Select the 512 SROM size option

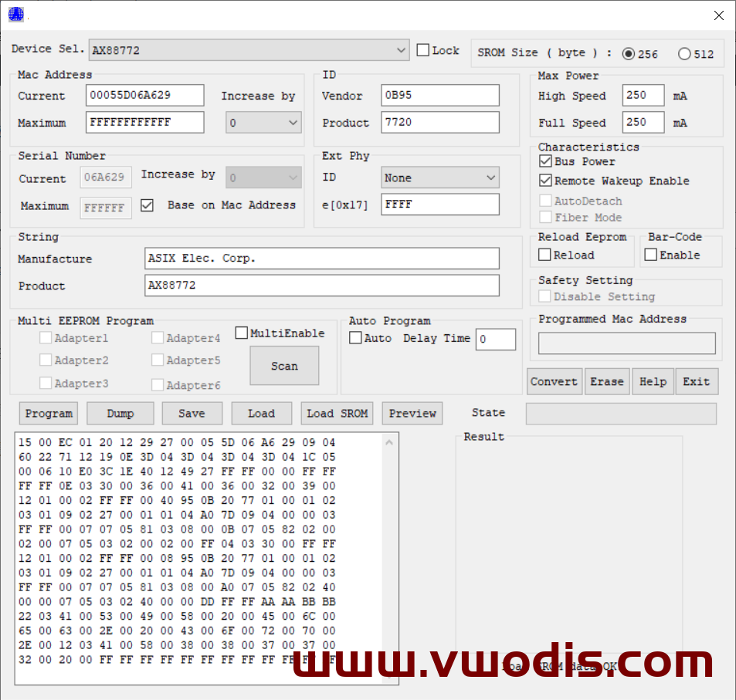684,54
